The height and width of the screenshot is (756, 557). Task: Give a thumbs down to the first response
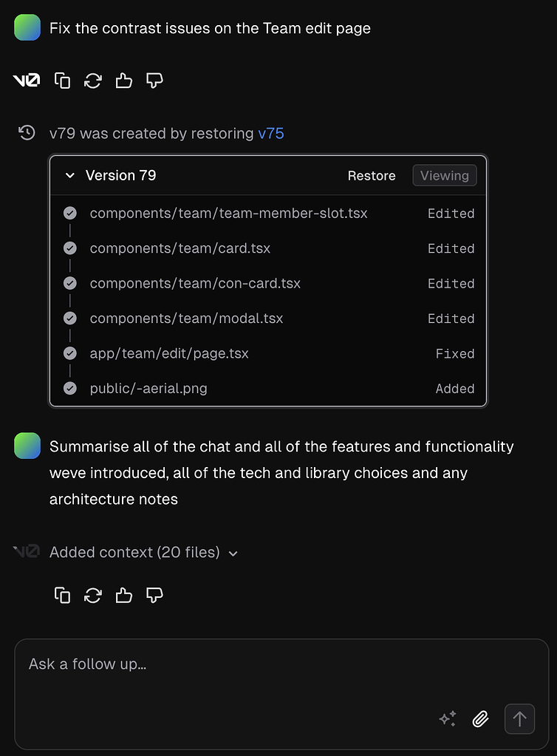154,80
